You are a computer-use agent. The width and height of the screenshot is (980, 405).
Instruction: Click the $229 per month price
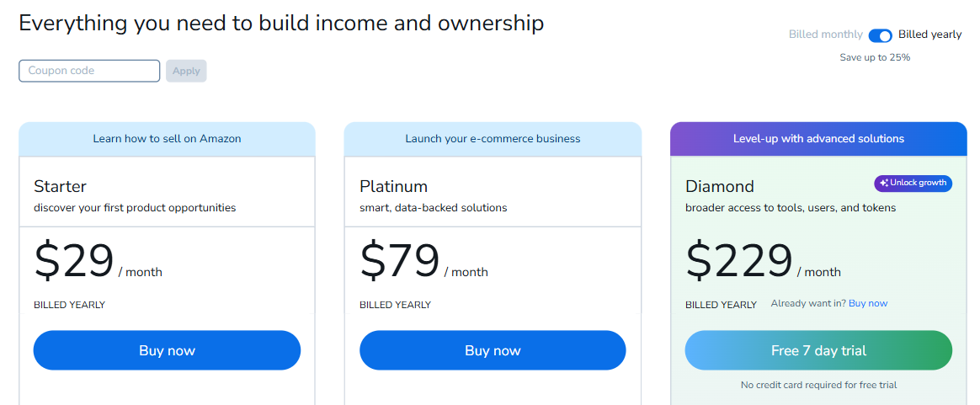coord(738,261)
